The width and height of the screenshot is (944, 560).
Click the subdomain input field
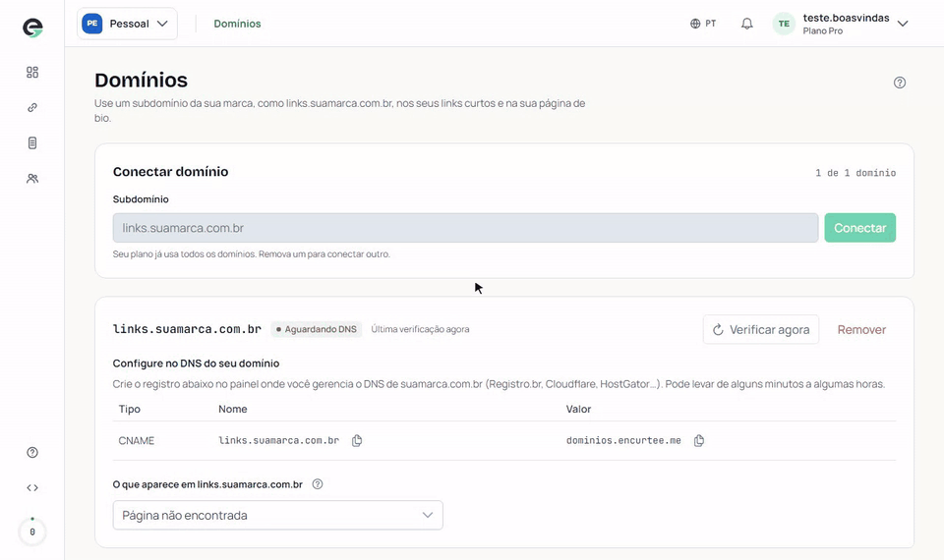point(465,228)
